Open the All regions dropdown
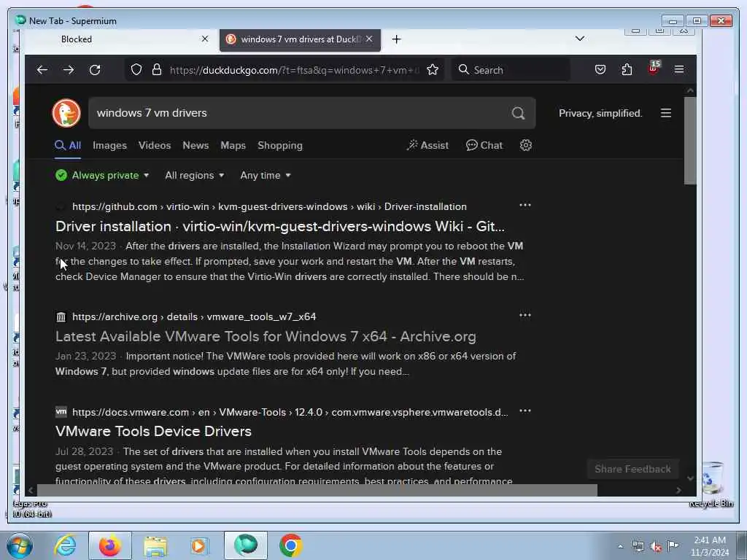747x560 pixels. (194, 175)
